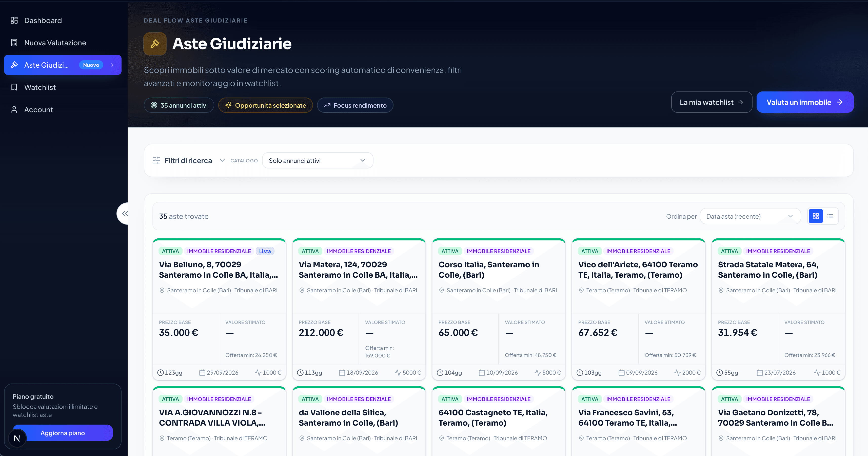Click the location pin on the Via Belluno card

pyautogui.click(x=162, y=291)
